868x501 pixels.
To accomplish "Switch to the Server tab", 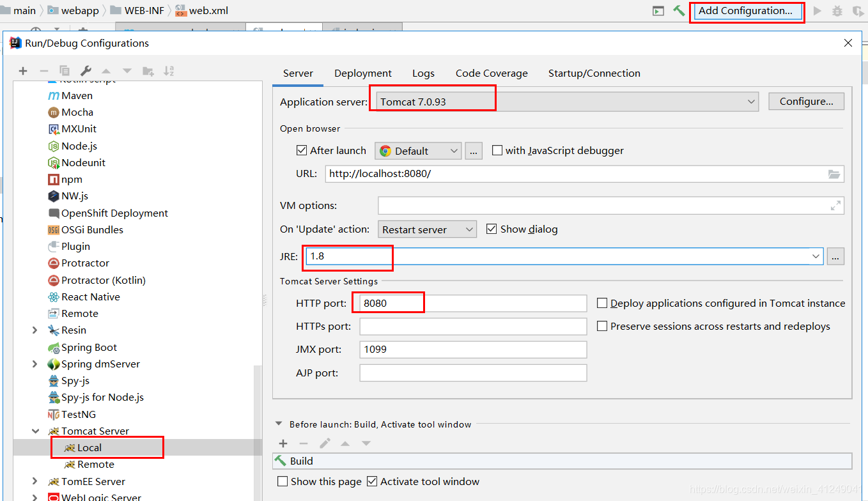I will coord(298,73).
